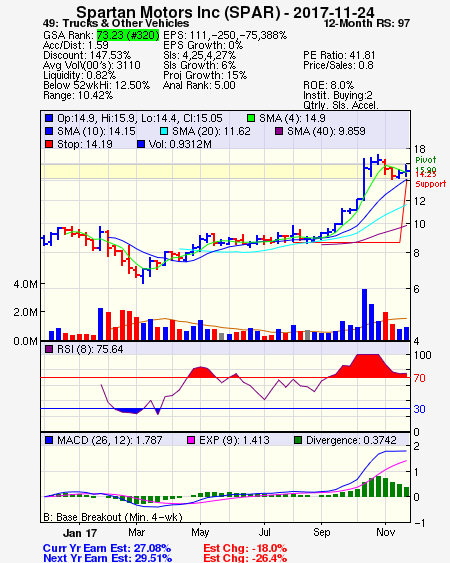Click the Sls: 4,25,4,27% text
This screenshot has height=563, width=450.
(200, 55)
